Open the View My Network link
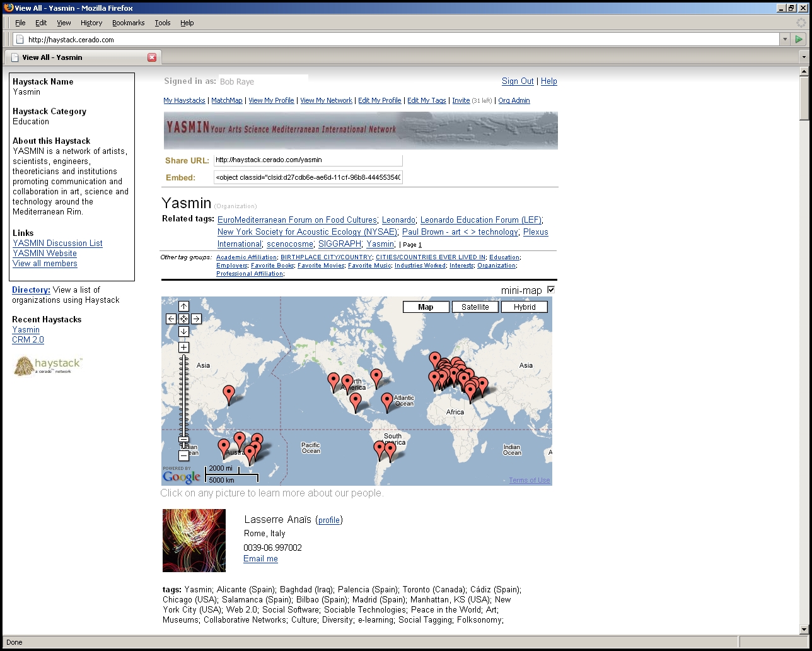This screenshot has width=812, height=651. click(326, 100)
